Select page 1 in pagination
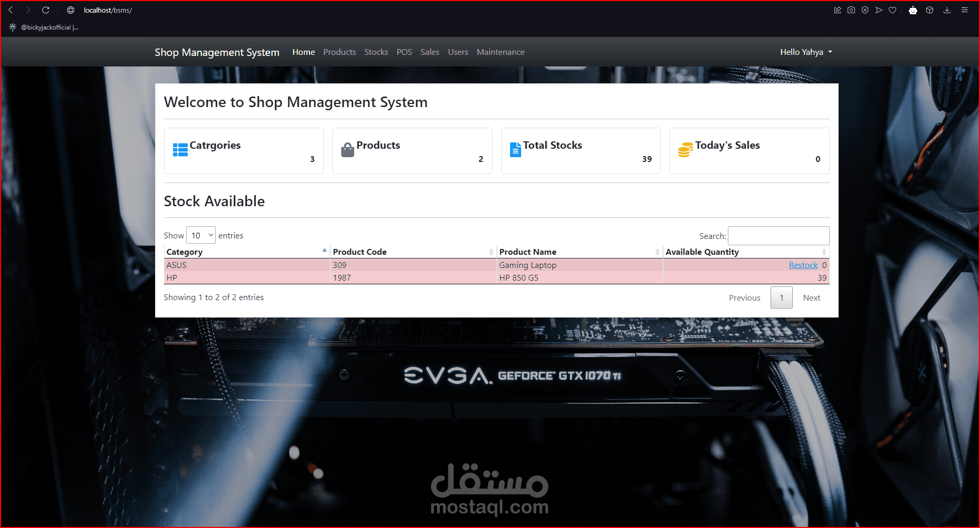The image size is (980, 528). click(x=782, y=298)
